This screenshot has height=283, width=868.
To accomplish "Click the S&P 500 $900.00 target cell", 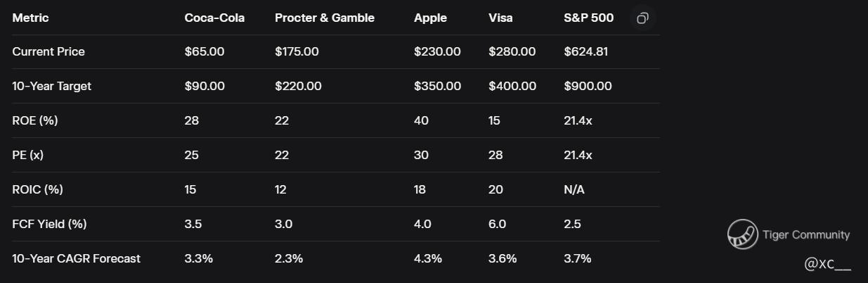I will point(588,87).
